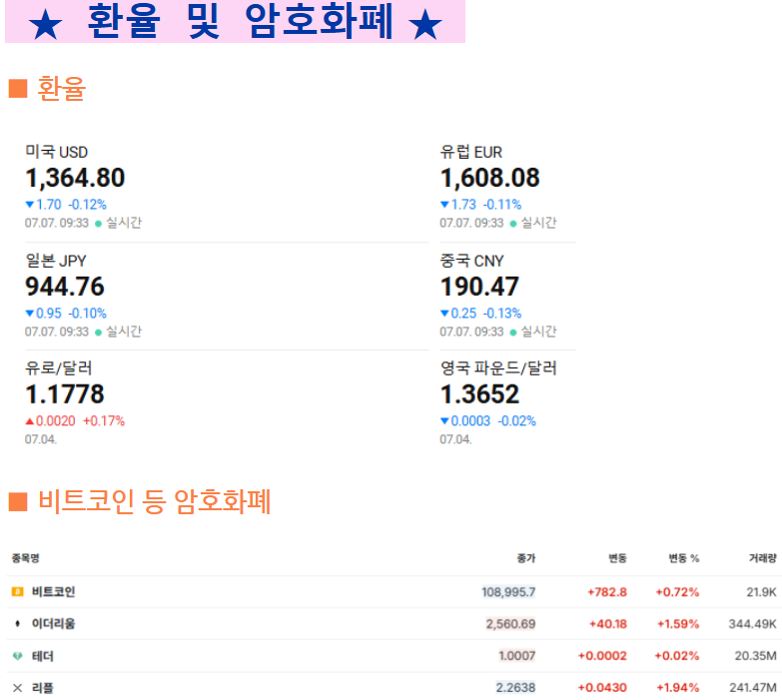Sort by 변동 % column header
The image size is (782, 700).
(684, 558)
